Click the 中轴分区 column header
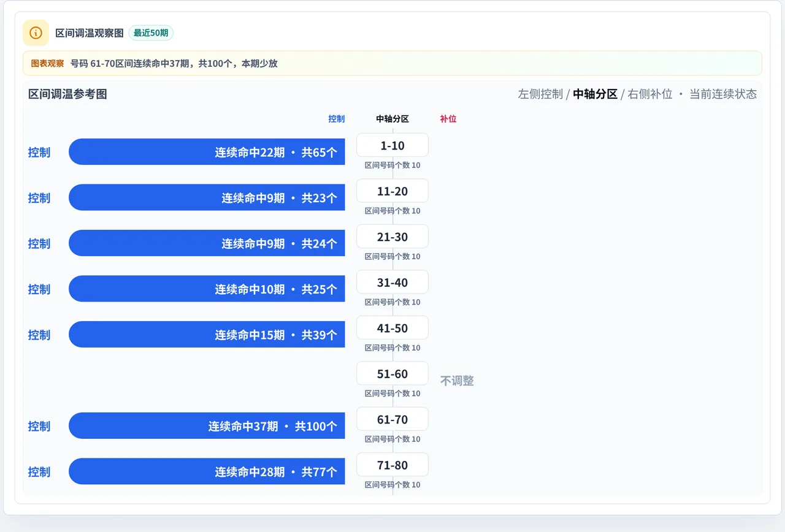This screenshot has height=532, width=785. (392, 119)
